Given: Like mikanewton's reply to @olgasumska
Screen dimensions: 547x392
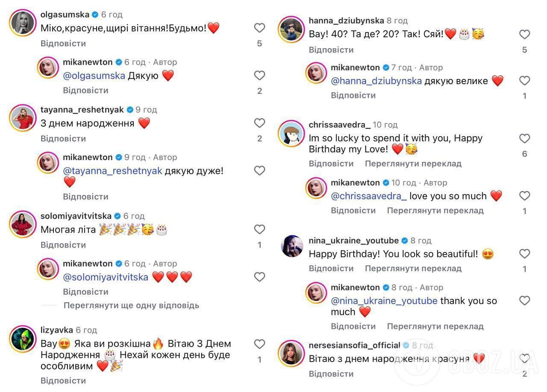Looking at the screenshot, I should click(x=259, y=76).
